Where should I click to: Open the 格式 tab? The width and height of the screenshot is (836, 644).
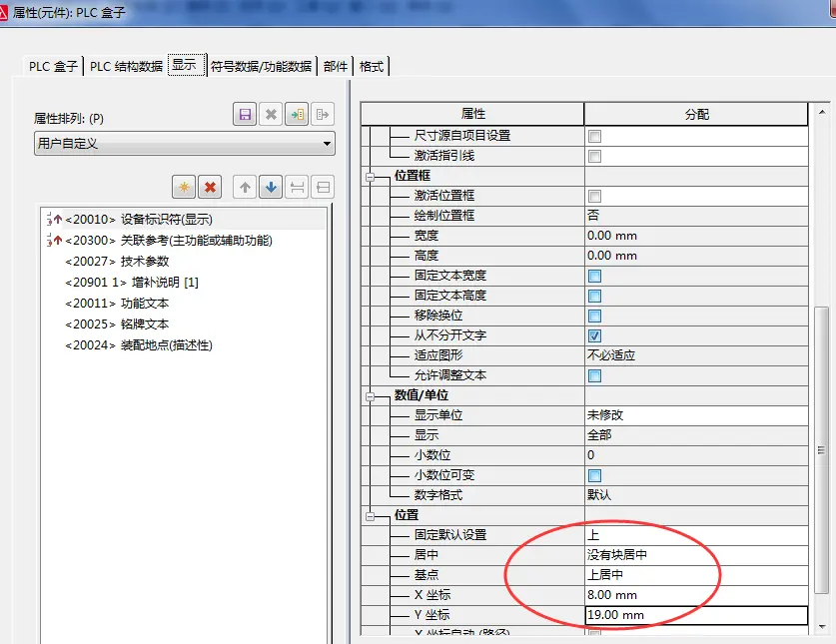(x=372, y=67)
